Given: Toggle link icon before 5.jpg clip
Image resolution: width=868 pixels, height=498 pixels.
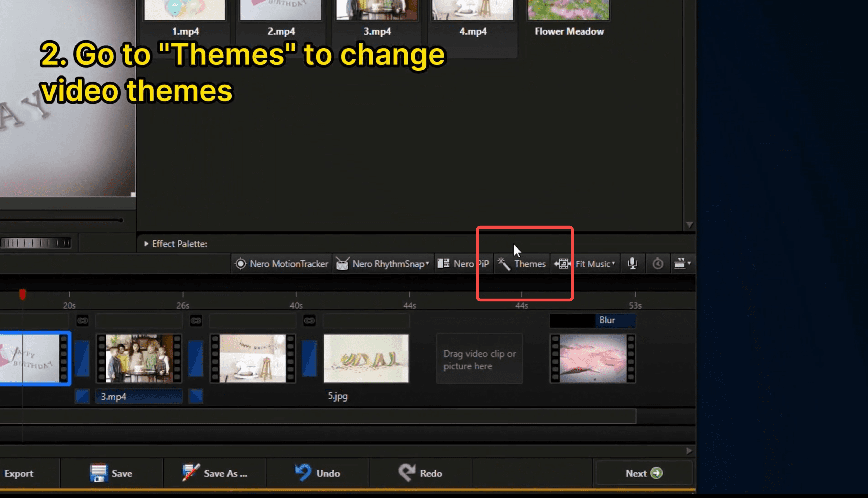Looking at the screenshot, I should pos(309,321).
